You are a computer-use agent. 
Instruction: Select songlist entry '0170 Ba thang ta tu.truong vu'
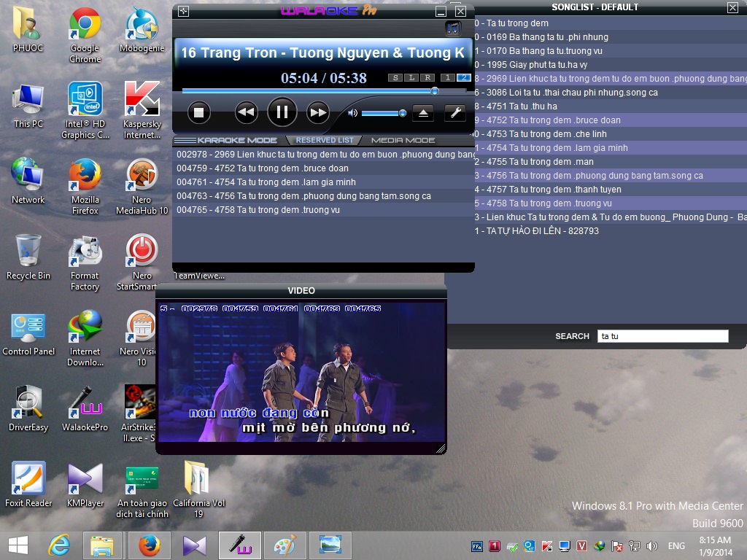coord(611,50)
